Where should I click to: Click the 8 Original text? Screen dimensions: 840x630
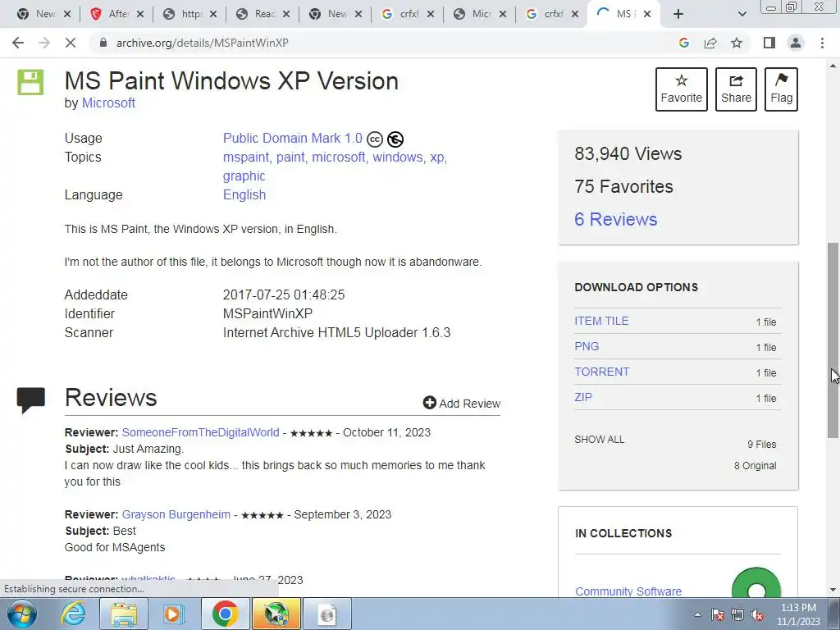pyautogui.click(x=755, y=466)
